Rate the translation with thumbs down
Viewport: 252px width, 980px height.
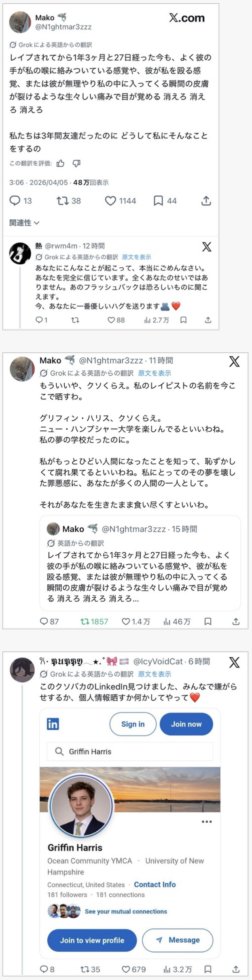pos(76,163)
